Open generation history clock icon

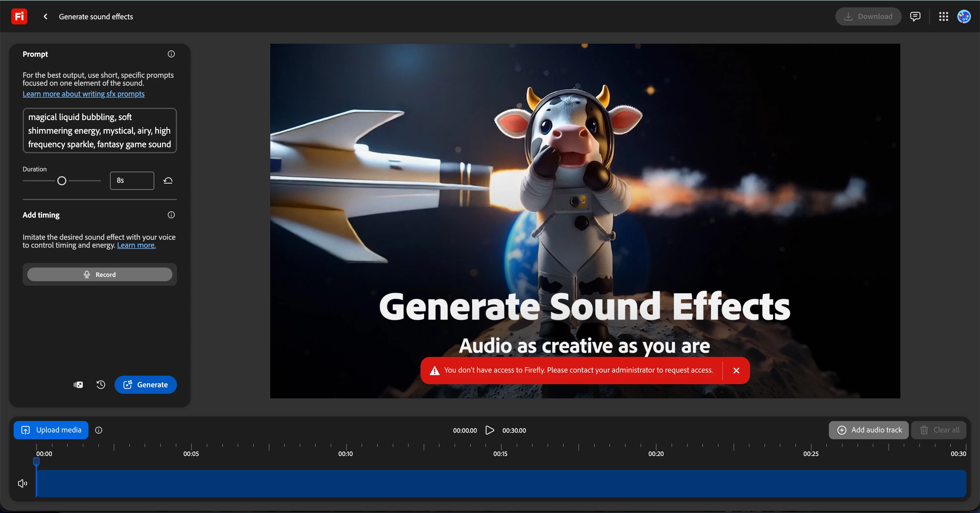pyautogui.click(x=101, y=385)
